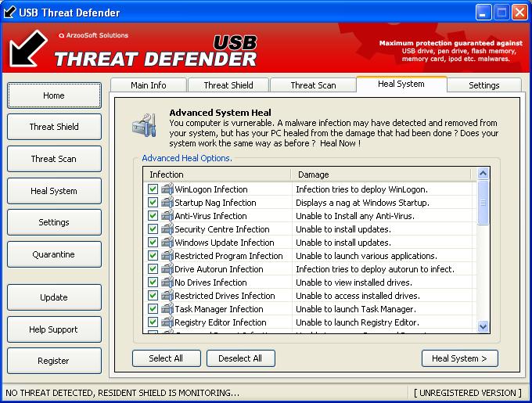Screen dimensions: 532x403
Task: Toggle the Restricted Program Infection checkbox
Action: point(153,255)
